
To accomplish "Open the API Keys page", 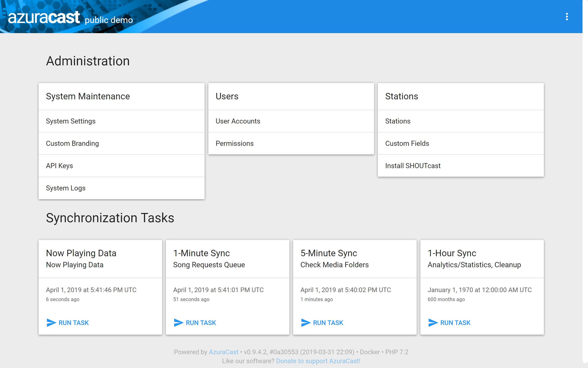I will click(59, 166).
